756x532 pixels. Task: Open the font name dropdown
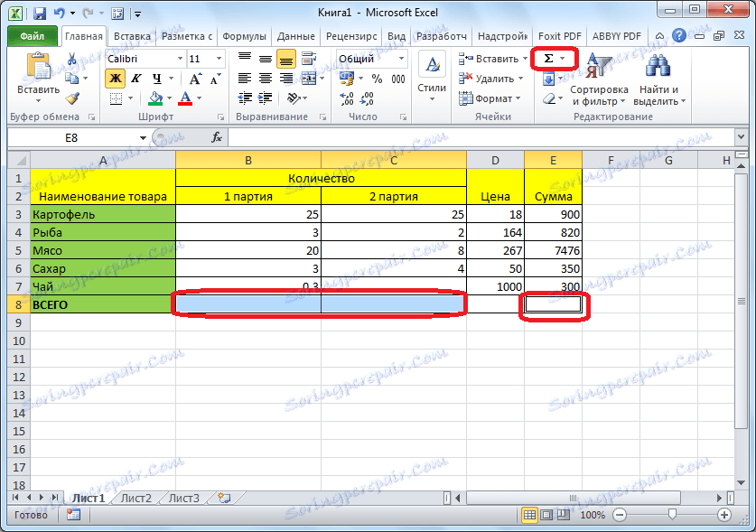pyautogui.click(x=180, y=58)
